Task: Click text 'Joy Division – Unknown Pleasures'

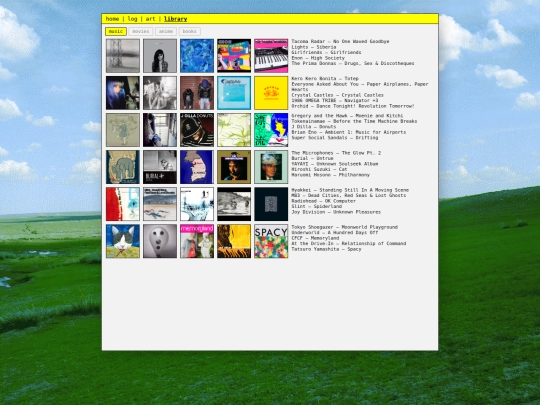Action: [336, 212]
